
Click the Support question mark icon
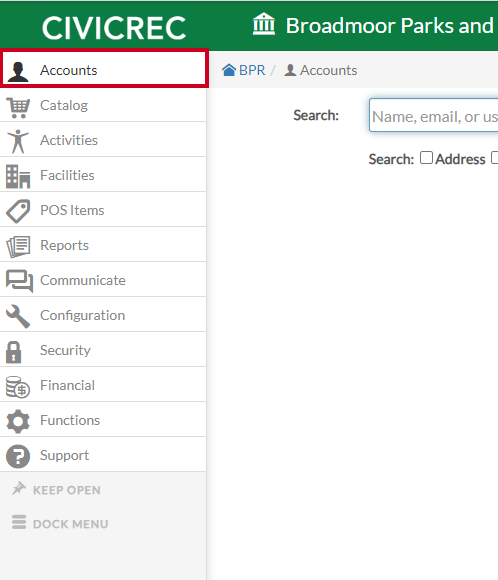coord(18,456)
